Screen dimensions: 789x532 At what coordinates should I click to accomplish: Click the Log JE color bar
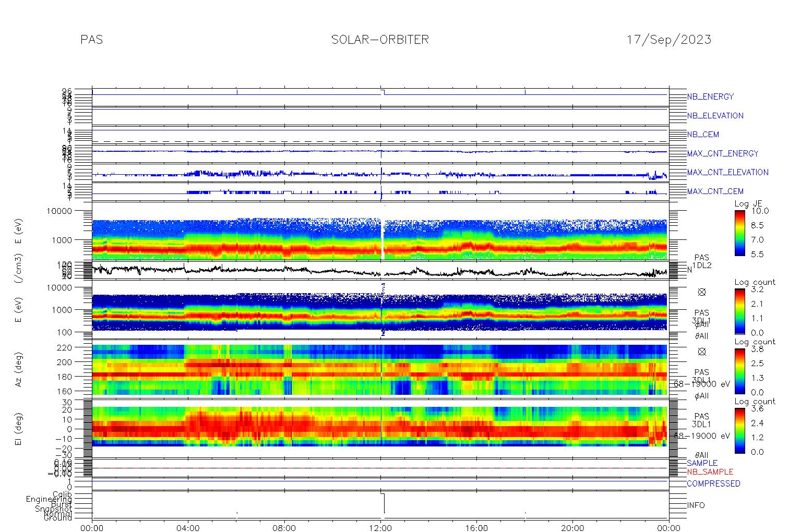(x=739, y=233)
